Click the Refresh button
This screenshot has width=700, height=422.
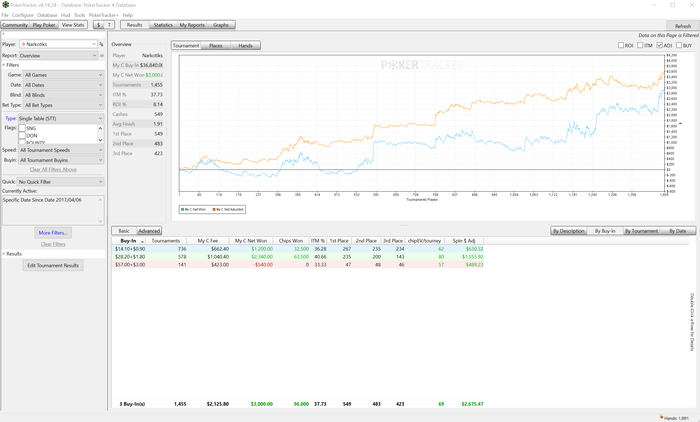point(683,26)
